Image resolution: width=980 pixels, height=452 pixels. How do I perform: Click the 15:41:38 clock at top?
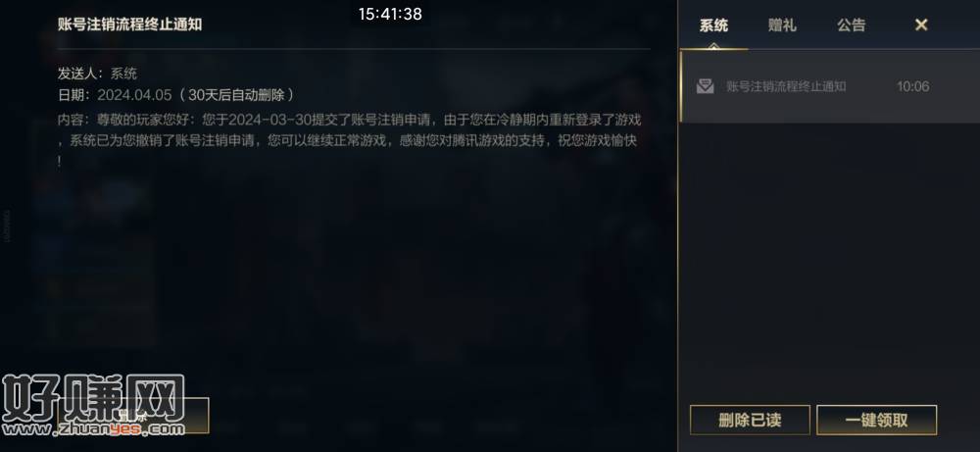coord(390,14)
